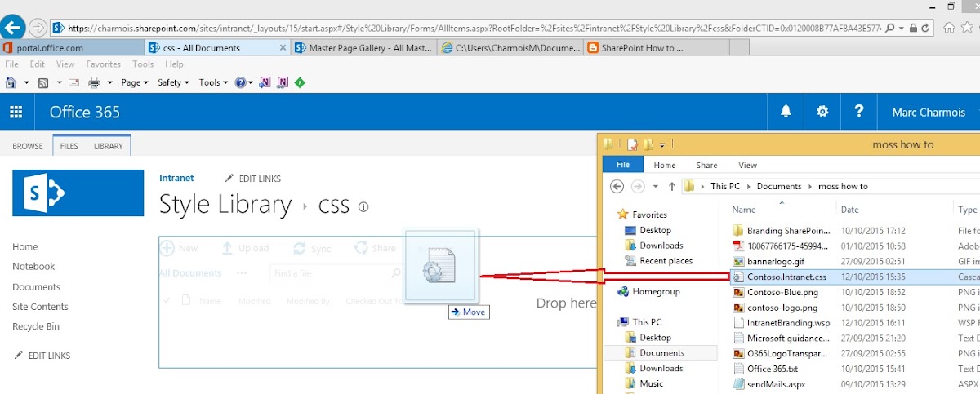Viewport: 980px width, 394px height.
Task: Switch to the portal.office.com browser tab
Action: pos(71,48)
